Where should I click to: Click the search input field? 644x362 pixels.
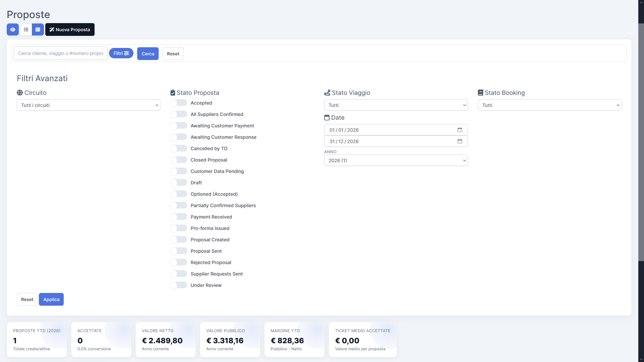coord(60,53)
